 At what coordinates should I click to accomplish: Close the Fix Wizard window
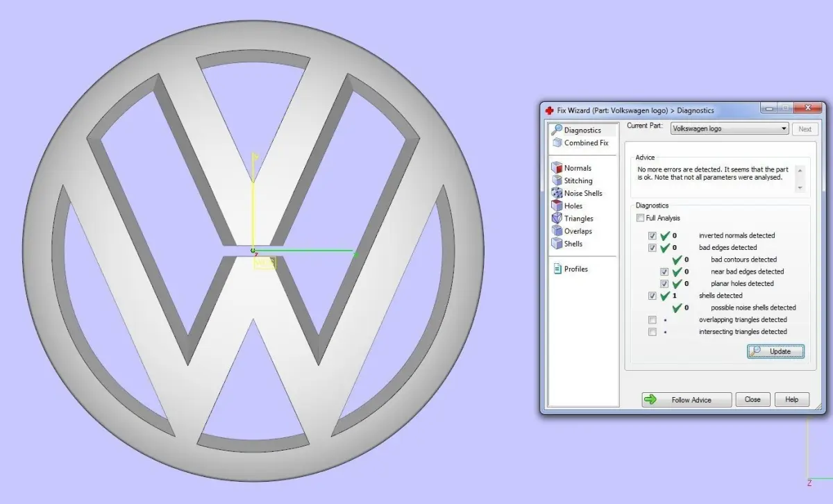click(808, 108)
